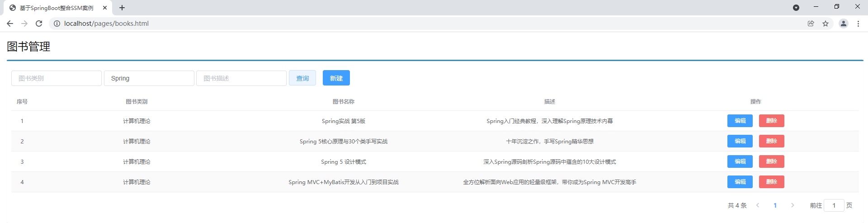Go to next page with right chevron

[x=793, y=205]
